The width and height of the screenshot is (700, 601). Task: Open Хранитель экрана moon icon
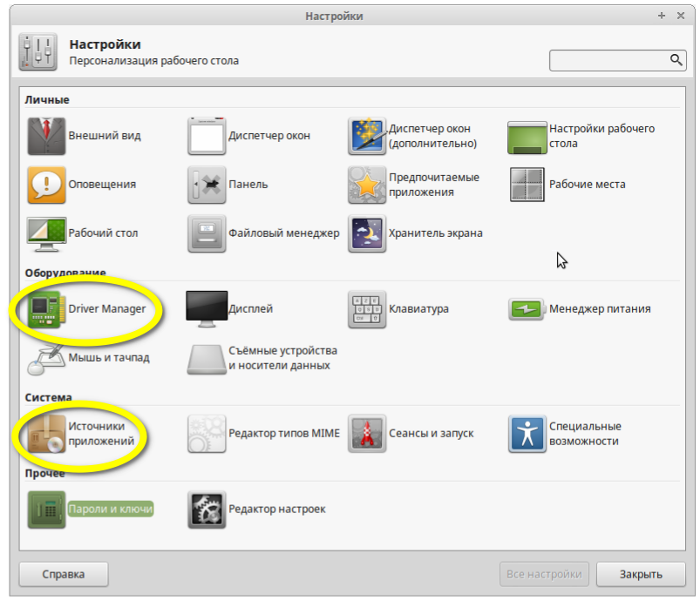click(x=367, y=233)
